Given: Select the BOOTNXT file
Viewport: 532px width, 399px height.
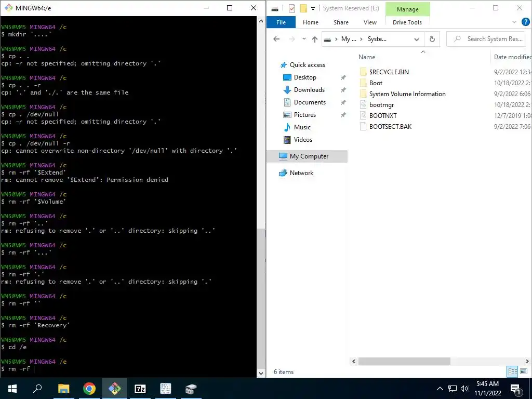Looking at the screenshot, I should point(383,116).
